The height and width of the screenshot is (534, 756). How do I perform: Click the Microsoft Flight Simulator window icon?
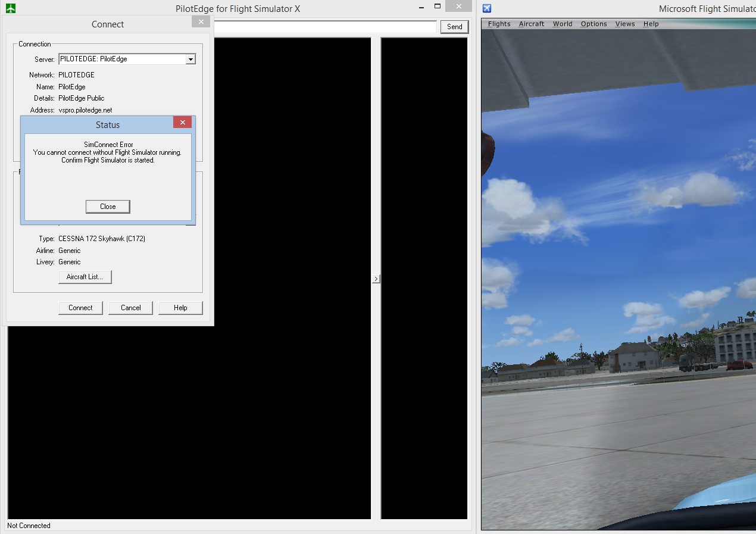point(487,8)
